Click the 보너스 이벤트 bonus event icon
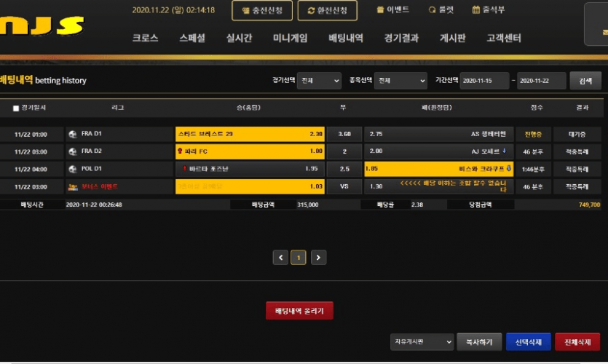Screen dimensions: 608x364 click(73, 187)
